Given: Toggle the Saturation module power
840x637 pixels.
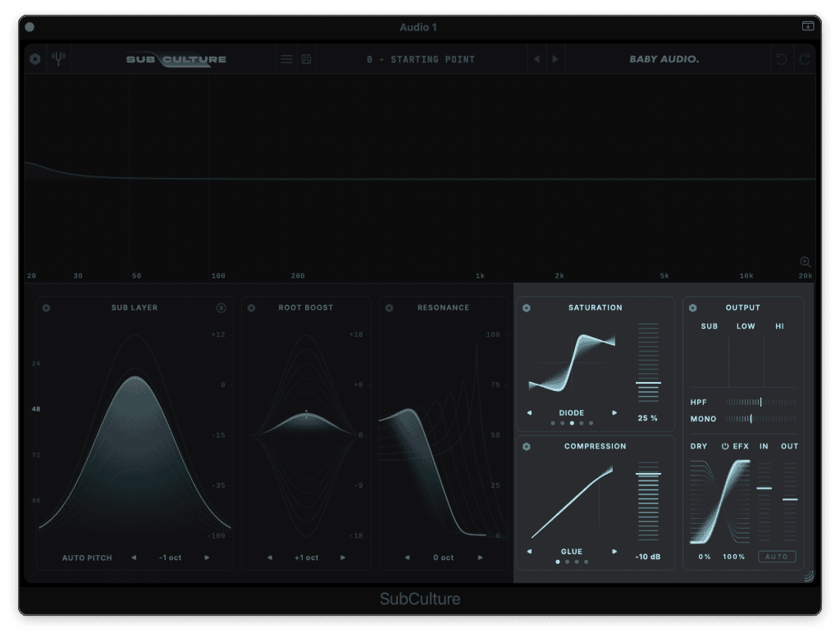Looking at the screenshot, I should tap(527, 307).
